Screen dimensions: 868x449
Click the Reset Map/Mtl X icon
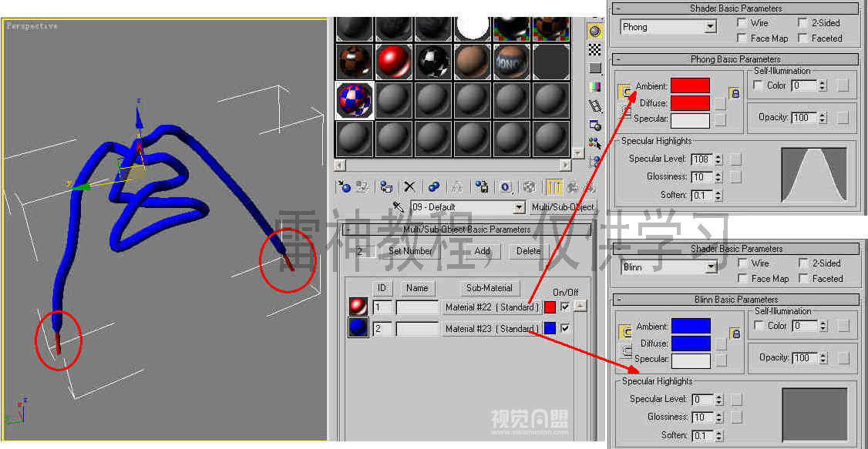[410, 186]
